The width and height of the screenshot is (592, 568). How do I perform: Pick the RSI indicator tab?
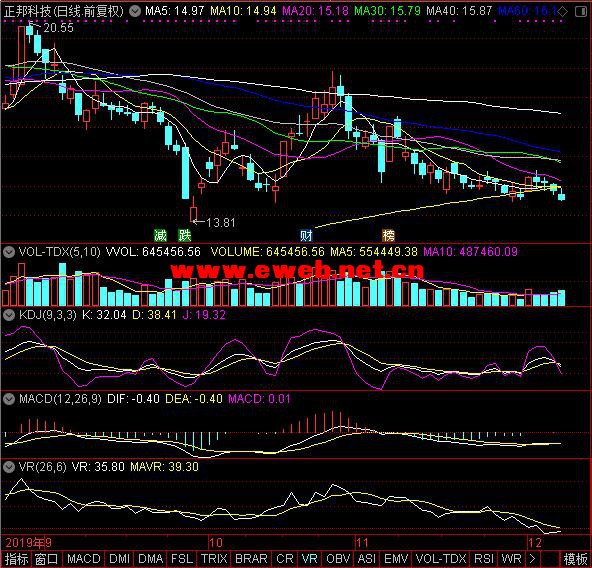(x=484, y=559)
